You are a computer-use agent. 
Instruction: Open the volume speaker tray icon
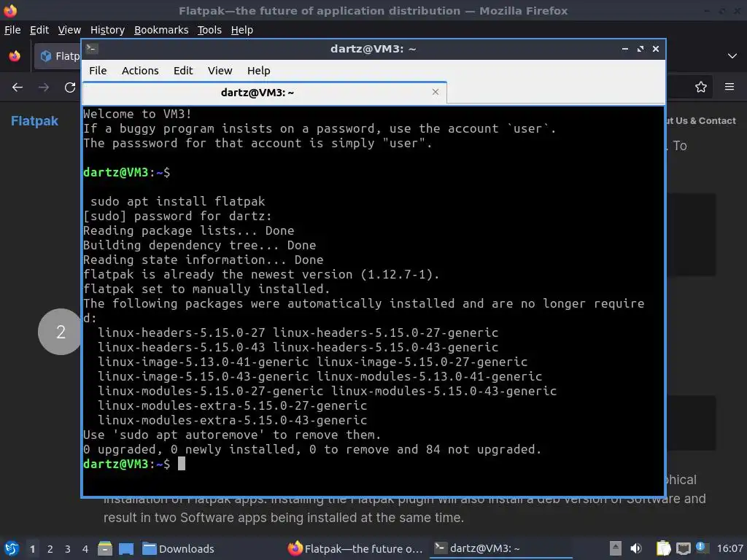tap(636, 548)
